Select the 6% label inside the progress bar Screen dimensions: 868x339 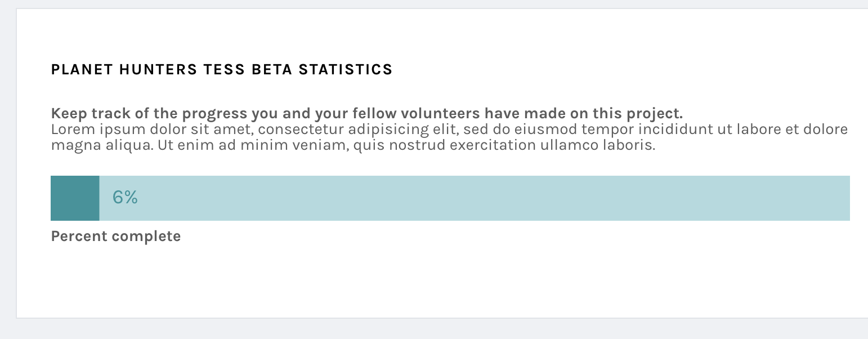tap(125, 198)
